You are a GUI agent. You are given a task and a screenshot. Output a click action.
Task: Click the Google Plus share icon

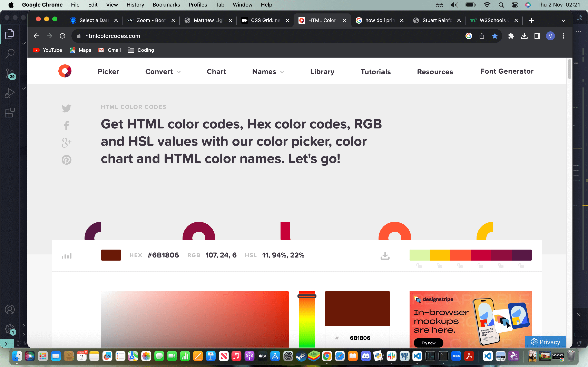[66, 143]
